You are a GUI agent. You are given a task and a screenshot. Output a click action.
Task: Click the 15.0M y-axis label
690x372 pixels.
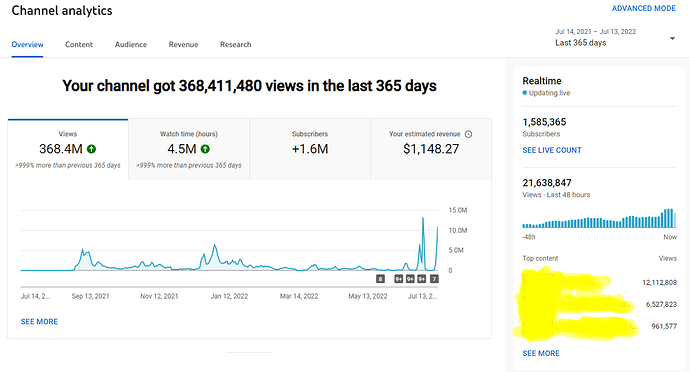458,210
